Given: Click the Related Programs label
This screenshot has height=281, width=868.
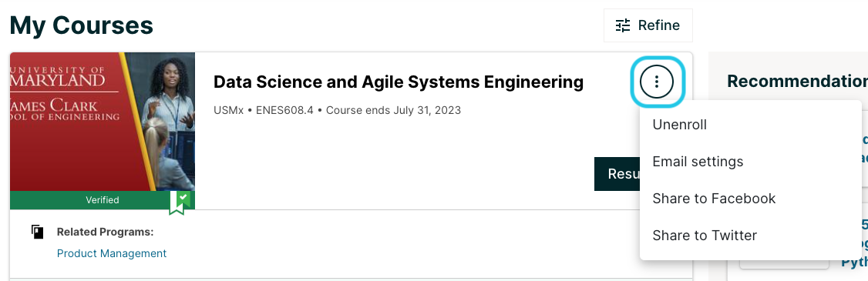Looking at the screenshot, I should point(105,232).
